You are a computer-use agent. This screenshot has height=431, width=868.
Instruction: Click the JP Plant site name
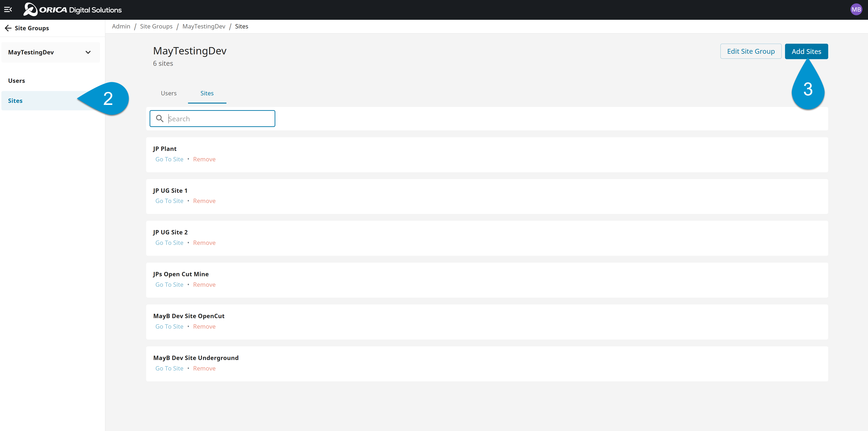(x=165, y=149)
